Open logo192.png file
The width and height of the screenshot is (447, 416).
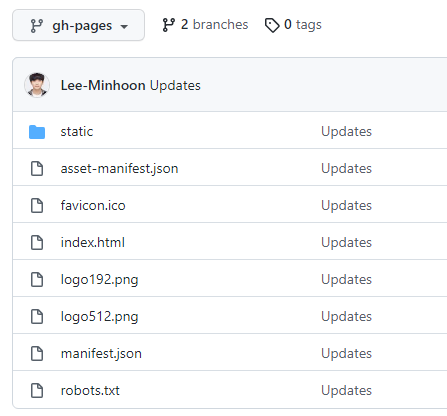[x=99, y=280]
